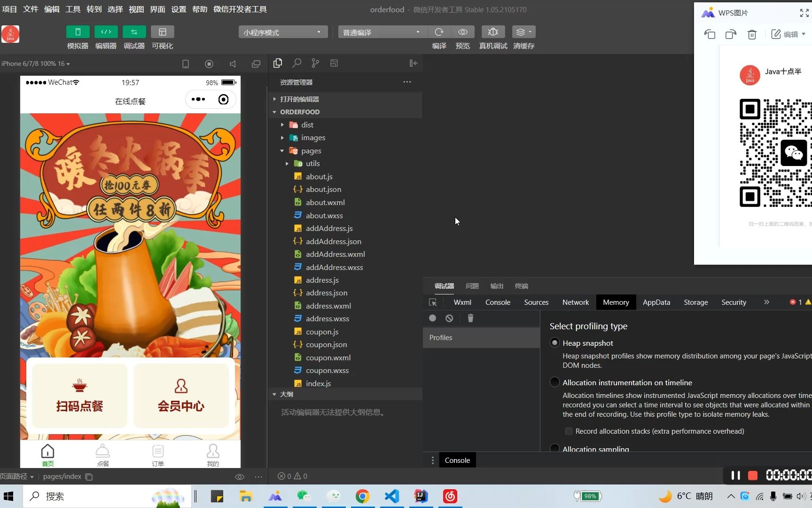Detach the simulator window icon

tap(256, 64)
